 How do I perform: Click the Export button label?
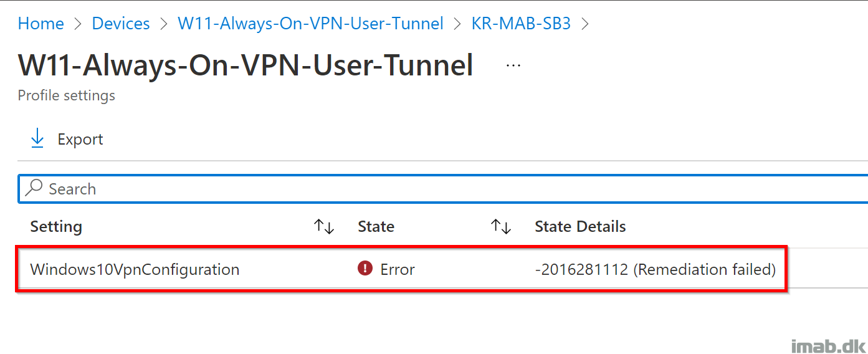80,139
